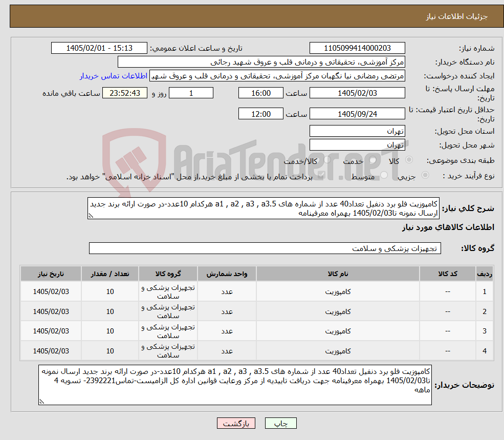The height and width of the screenshot is (440, 504).
Task: Click کامپوزیت in table row 2
Action: [338, 311]
